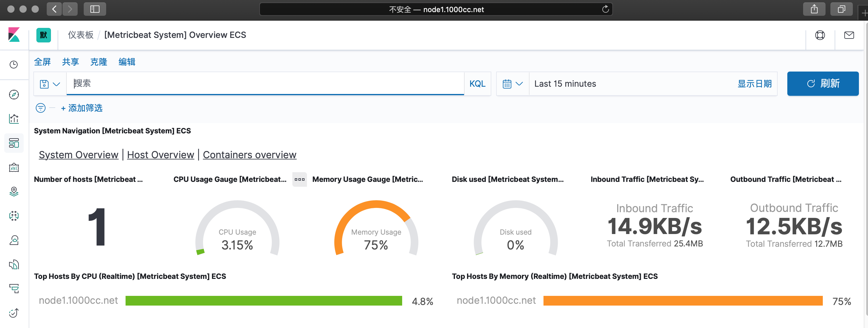Expand the saved queries dropdown
This screenshot has height=328, width=868.
pyautogui.click(x=50, y=84)
